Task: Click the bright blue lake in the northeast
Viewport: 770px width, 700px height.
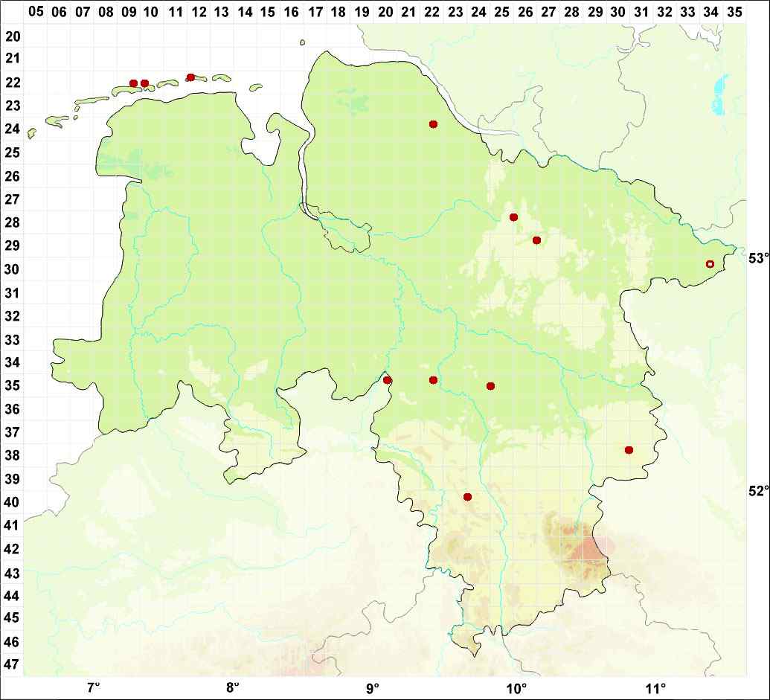Action: [718, 97]
